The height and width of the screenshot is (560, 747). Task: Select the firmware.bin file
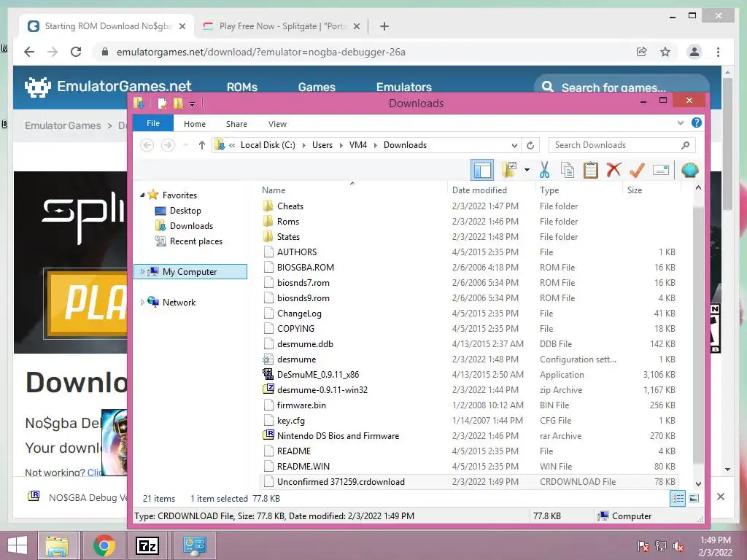point(301,405)
